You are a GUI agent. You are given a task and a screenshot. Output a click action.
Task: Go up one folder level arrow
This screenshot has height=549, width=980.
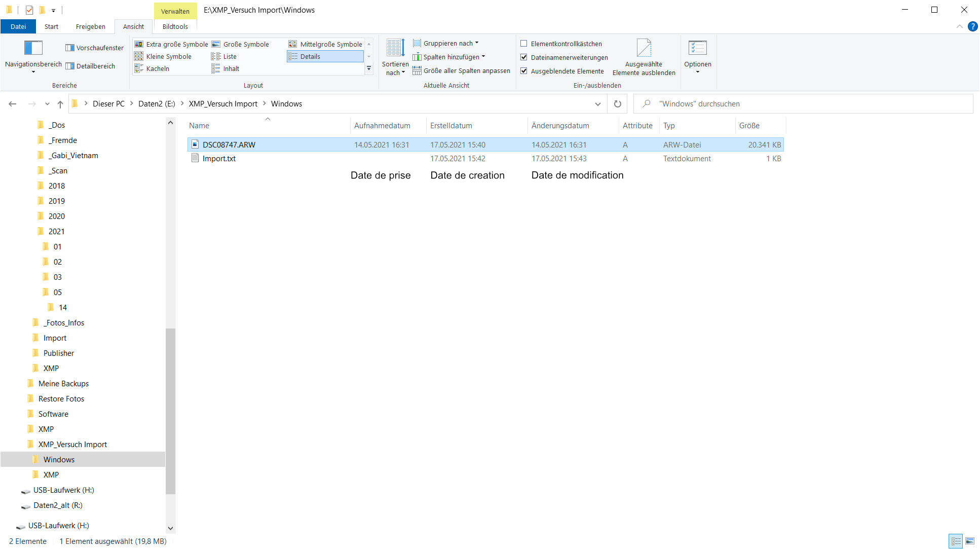coord(60,104)
